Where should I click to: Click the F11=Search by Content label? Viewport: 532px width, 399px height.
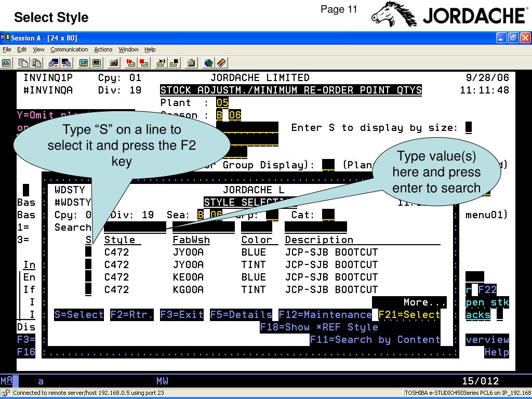(375, 340)
